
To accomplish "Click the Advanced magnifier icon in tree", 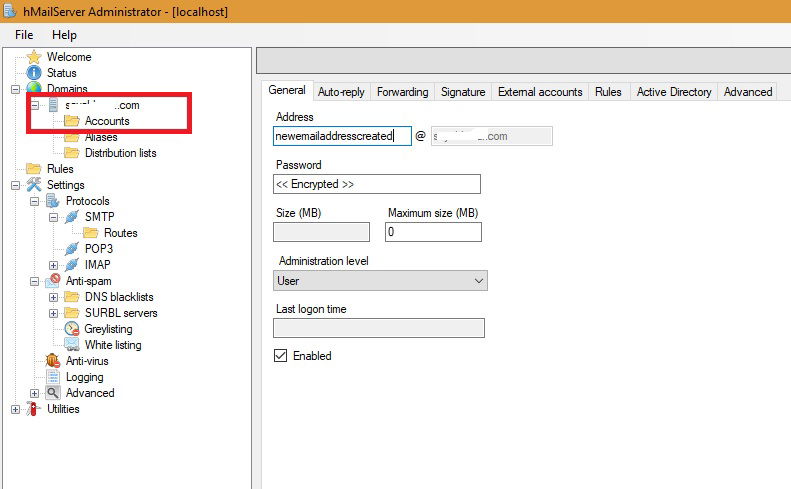I will click(53, 393).
